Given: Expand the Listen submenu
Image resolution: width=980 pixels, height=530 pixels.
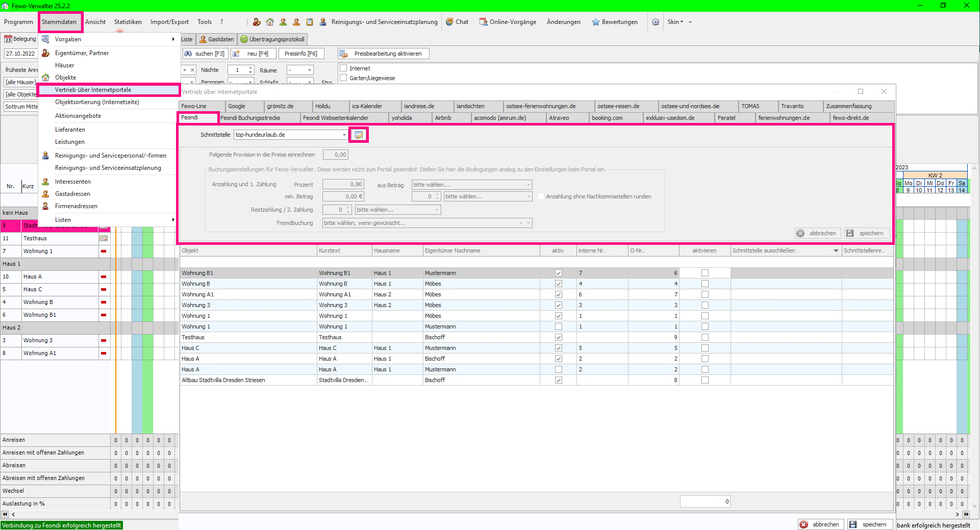Looking at the screenshot, I should [173, 220].
